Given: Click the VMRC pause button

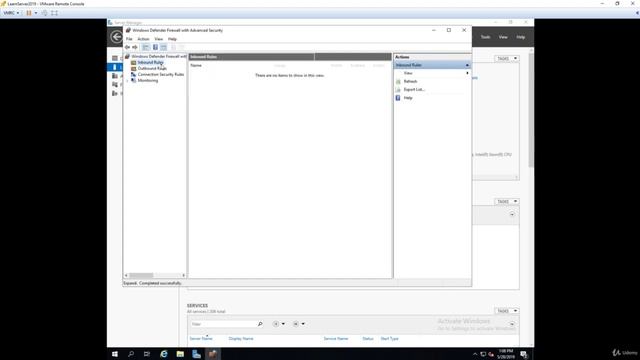Looking at the screenshot, I should tap(29, 13).
